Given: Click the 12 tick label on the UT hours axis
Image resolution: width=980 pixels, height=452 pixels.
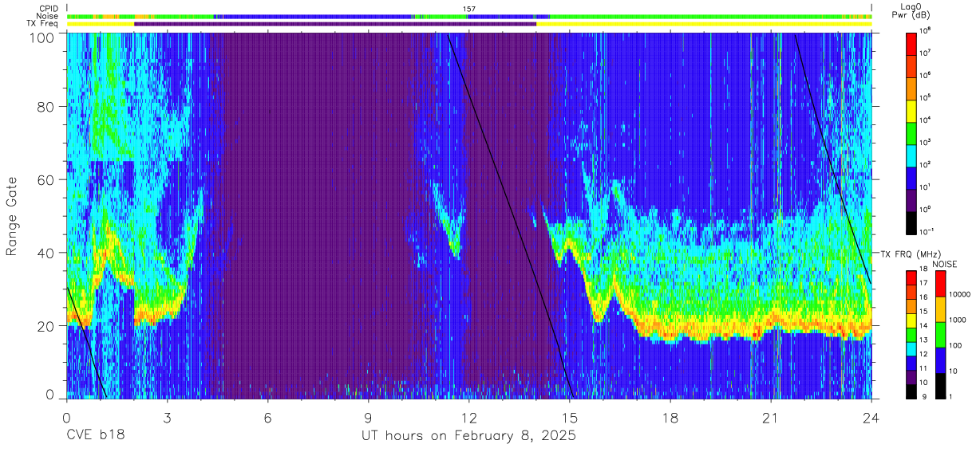Looking at the screenshot, I should [x=469, y=417].
